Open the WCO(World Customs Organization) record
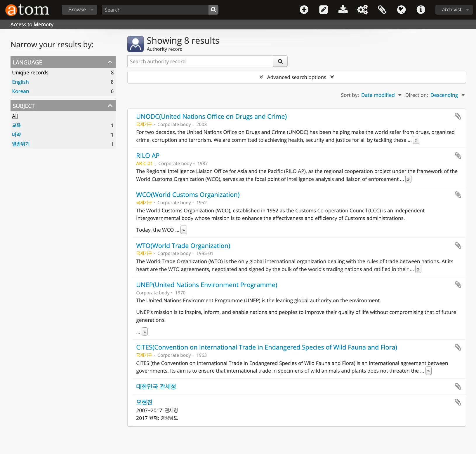The width and height of the screenshot is (476, 454). [188, 195]
